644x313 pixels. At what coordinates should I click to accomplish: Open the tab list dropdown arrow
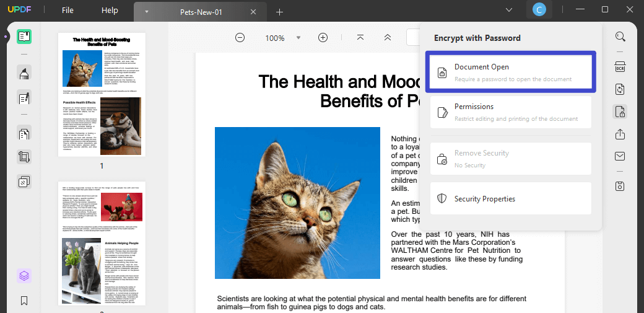[x=147, y=12]
